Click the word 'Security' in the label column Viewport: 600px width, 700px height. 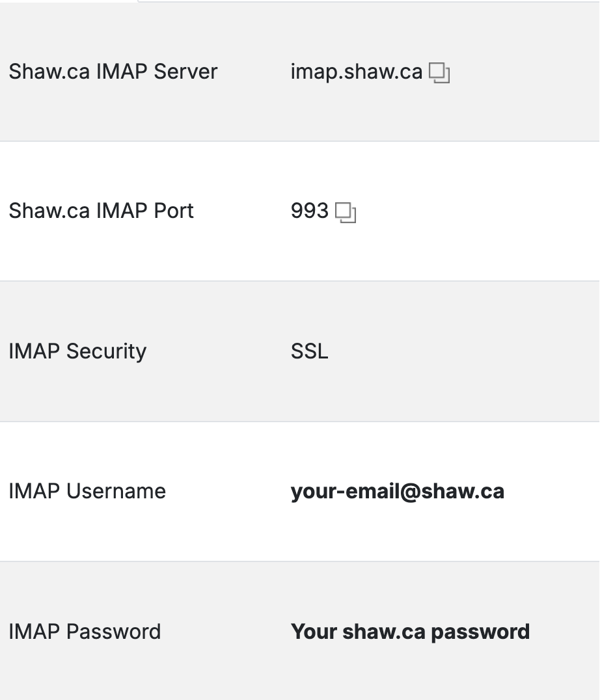tap(106, 352)
